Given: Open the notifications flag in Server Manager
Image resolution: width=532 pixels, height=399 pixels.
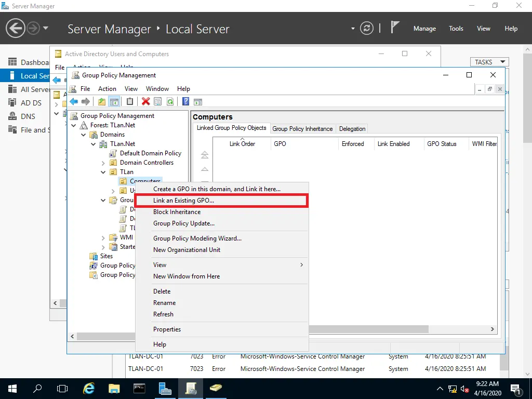Looking at the screenshot, I should click(x=395, y=28).
